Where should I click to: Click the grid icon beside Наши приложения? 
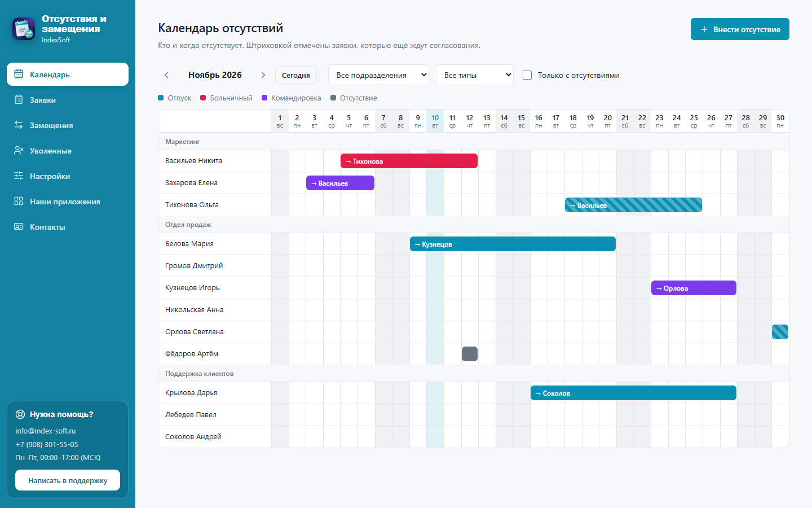[x=19, y=201]
